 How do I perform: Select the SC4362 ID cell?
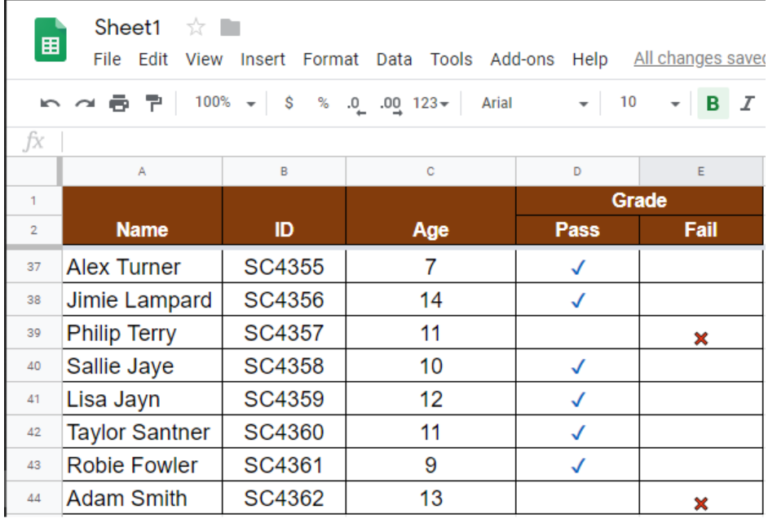tap(284, 498)
